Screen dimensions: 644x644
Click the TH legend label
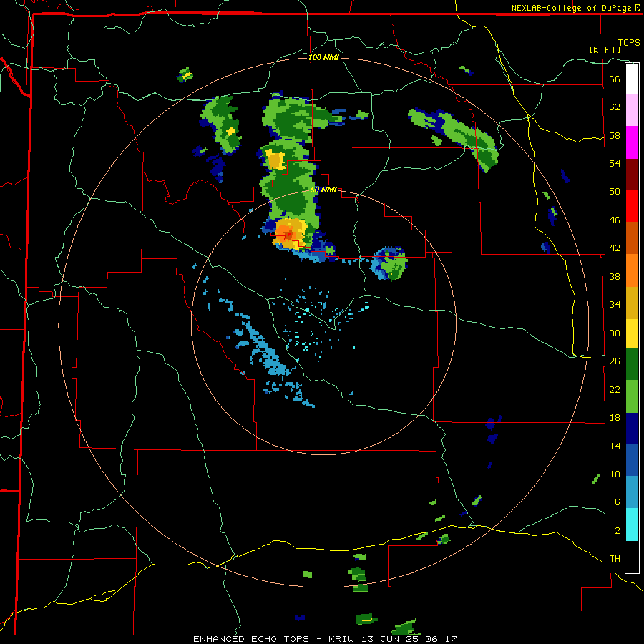pos(615,559)
